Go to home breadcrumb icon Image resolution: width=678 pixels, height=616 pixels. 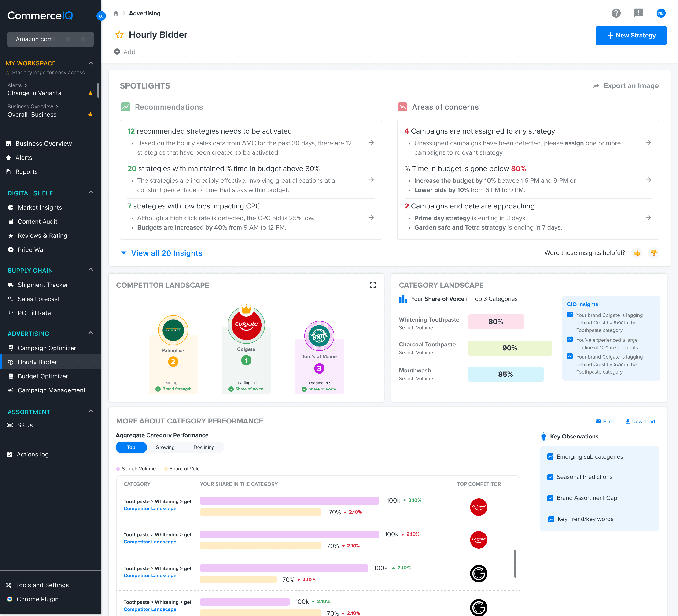tap(116, 13)
